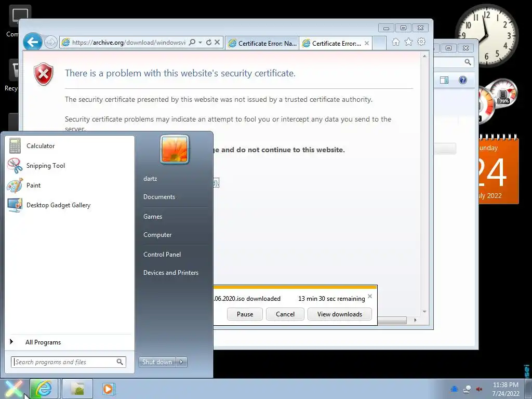This screenshot has height=399, width=532.
Task: Open Favorites star icon in IE
Action: tap(408, 42)
